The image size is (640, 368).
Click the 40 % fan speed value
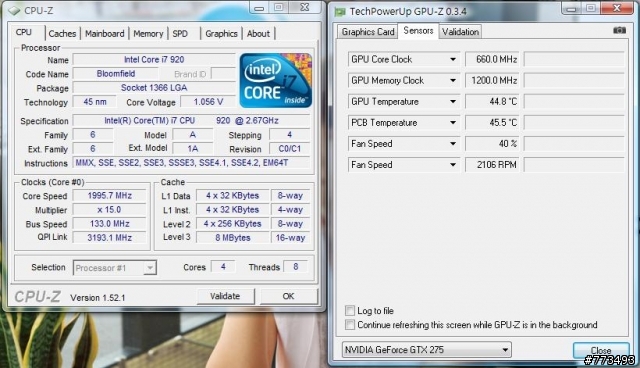(492, 144)
